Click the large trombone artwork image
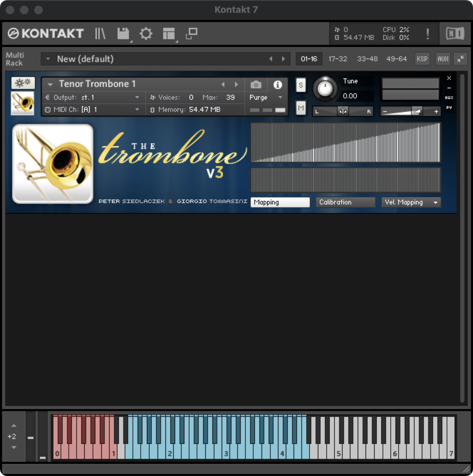473x476 pixels. (x=53, y=164)
